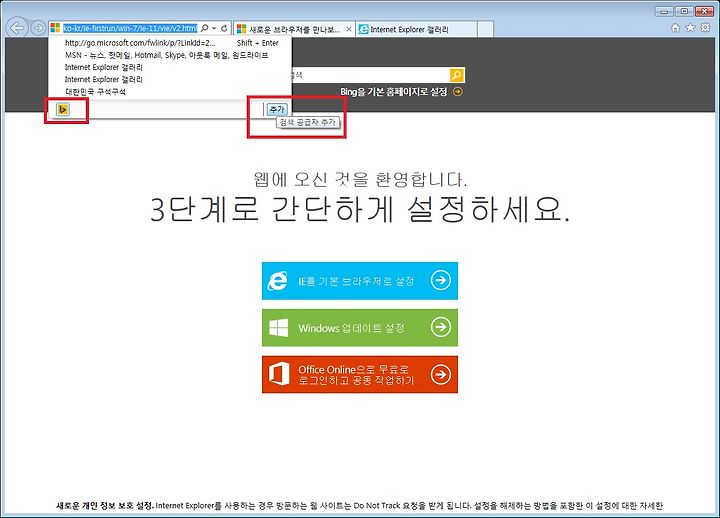Click the Windows logo on green tile
720x518 pixels.
tap(278, 327)
